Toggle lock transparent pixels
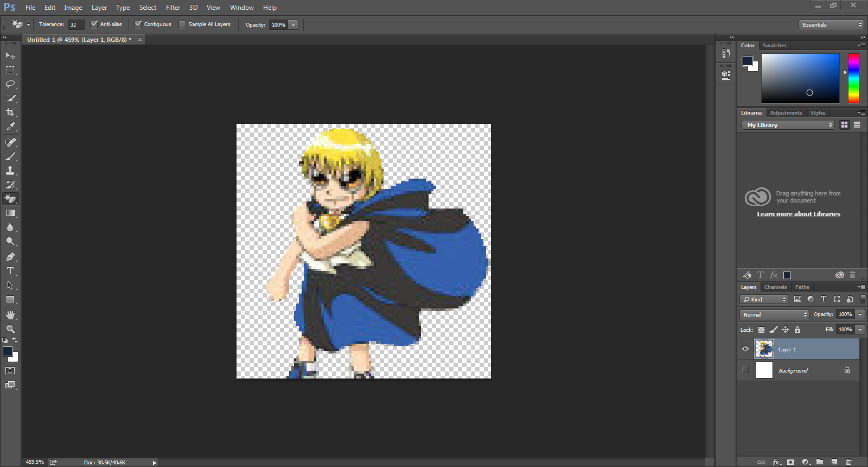Viewport: 868px width, 467px height. tap(761, 330)
